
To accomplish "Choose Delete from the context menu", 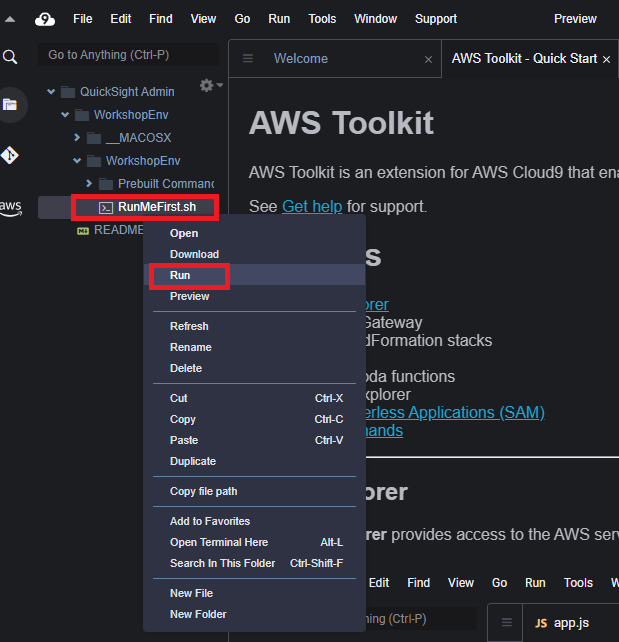I will pos(254,368).
